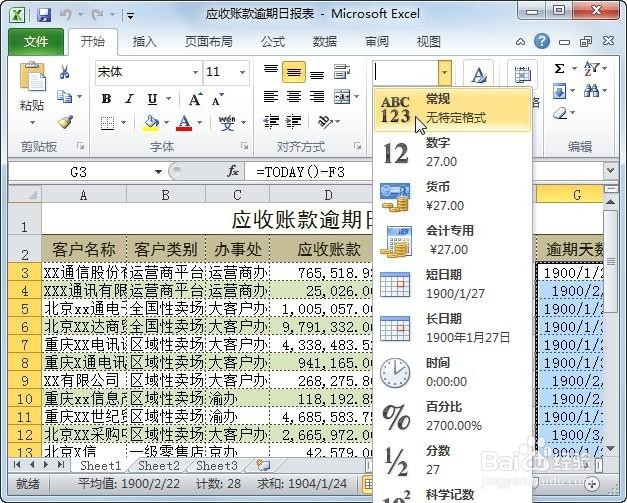Viewport: 627px width, 503px height.
Task: Click the Paste clipboard icon
Action: pyautogui.click(x=32, y=76)
